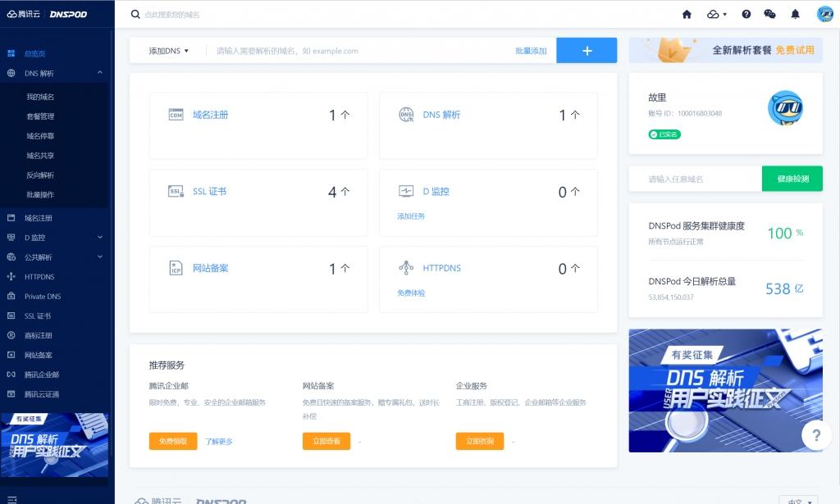The image size is (840, 504).
Task: Open the 网站备案 card link
Action: [211, 268]
